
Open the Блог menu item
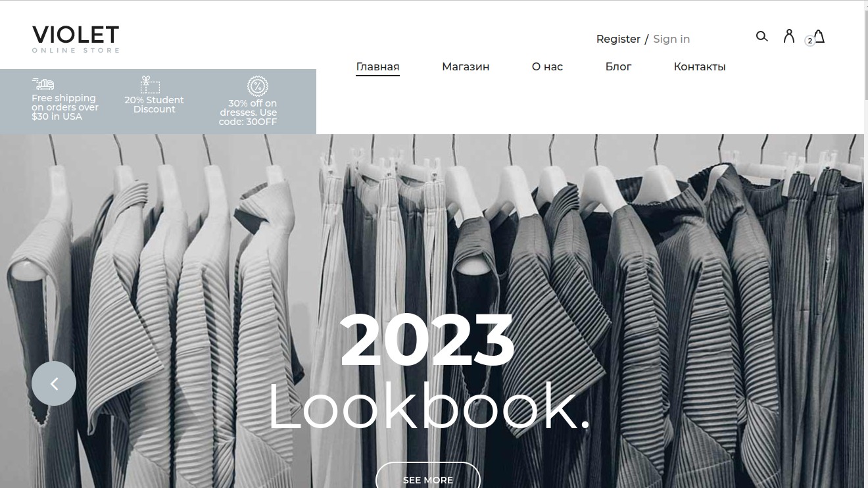[x=618, y=66]
